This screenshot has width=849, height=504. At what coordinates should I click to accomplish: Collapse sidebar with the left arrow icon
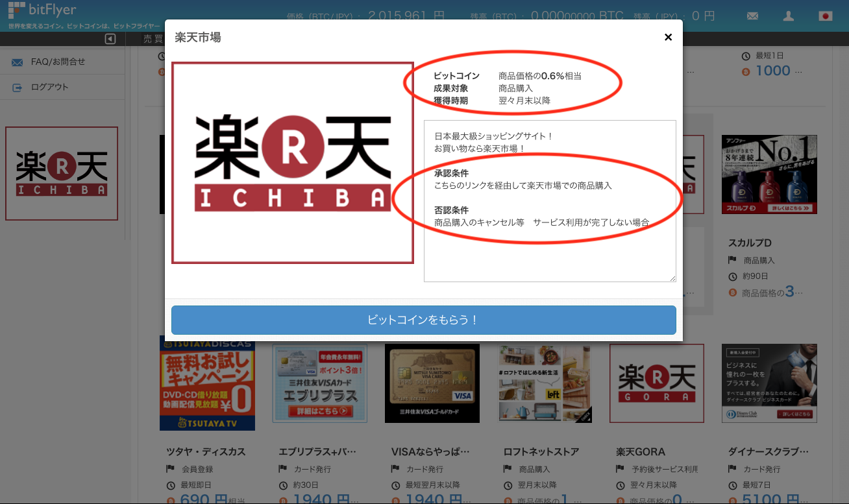pos(110,39)
